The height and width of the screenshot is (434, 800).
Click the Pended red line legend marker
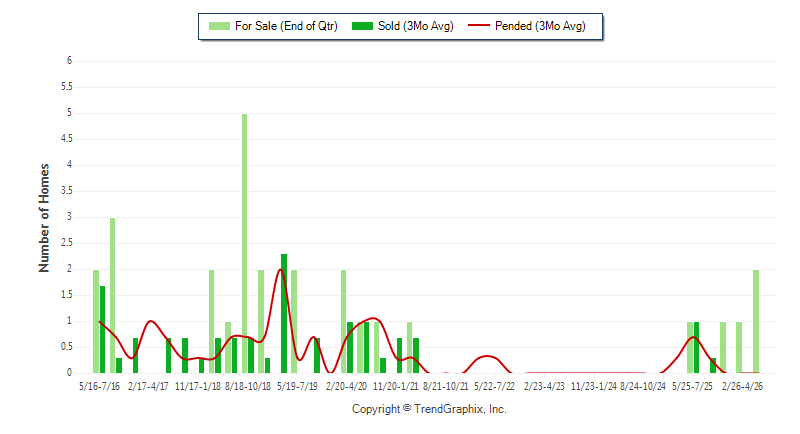pos(479,25)
